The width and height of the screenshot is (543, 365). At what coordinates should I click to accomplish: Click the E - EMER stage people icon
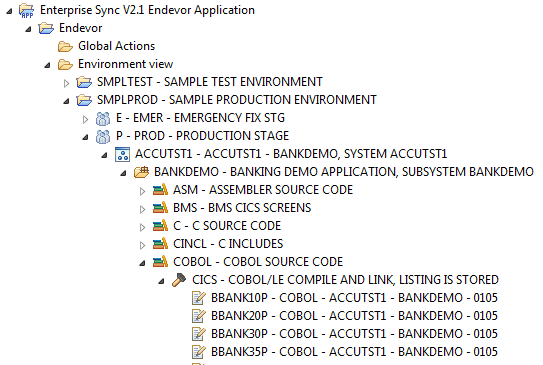(x=103, y=118)
